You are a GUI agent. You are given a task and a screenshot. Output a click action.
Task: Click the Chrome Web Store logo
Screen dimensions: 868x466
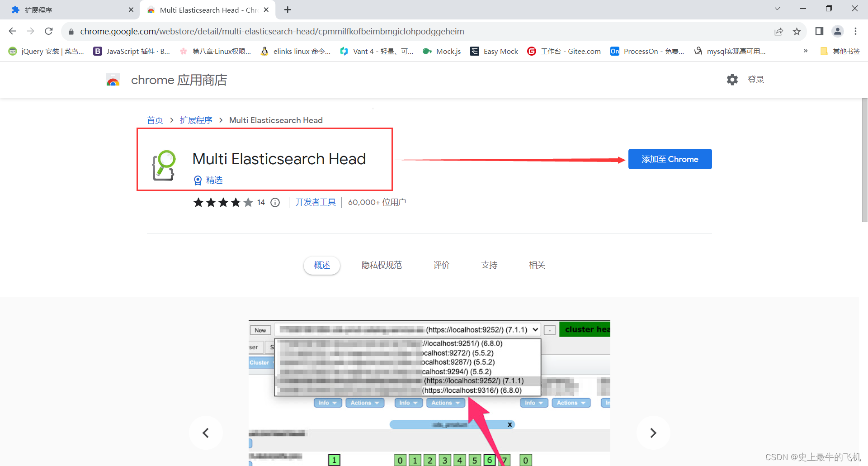click(x=113, y=80)
